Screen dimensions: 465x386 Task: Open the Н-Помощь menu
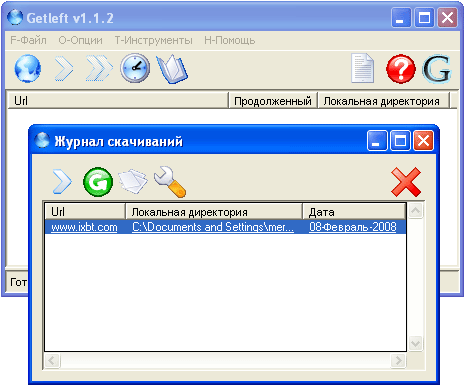(x=230, y=40)
